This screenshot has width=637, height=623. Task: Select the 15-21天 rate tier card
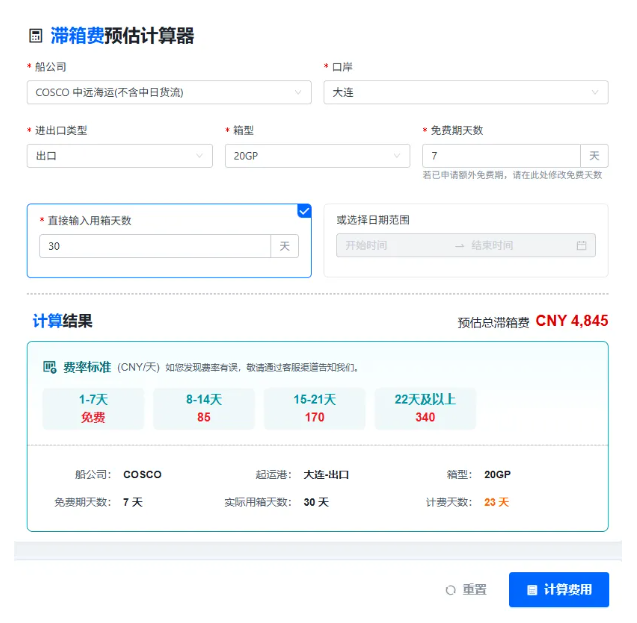coord(315,408)
